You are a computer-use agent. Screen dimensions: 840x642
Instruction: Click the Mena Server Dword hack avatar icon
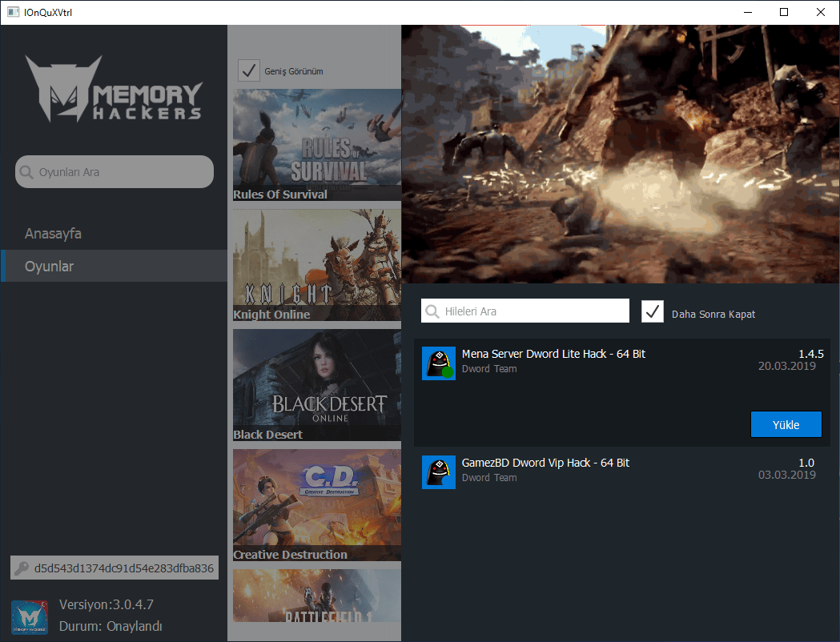(439, 363)
